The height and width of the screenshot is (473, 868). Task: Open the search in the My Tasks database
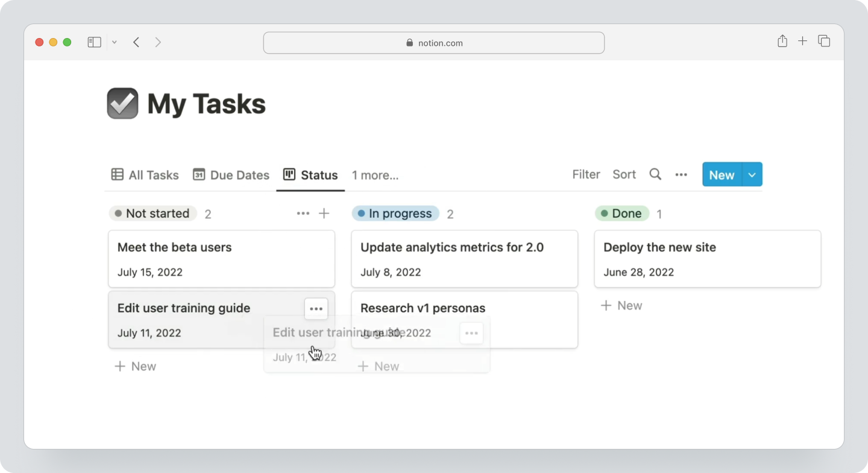[655, 174]
